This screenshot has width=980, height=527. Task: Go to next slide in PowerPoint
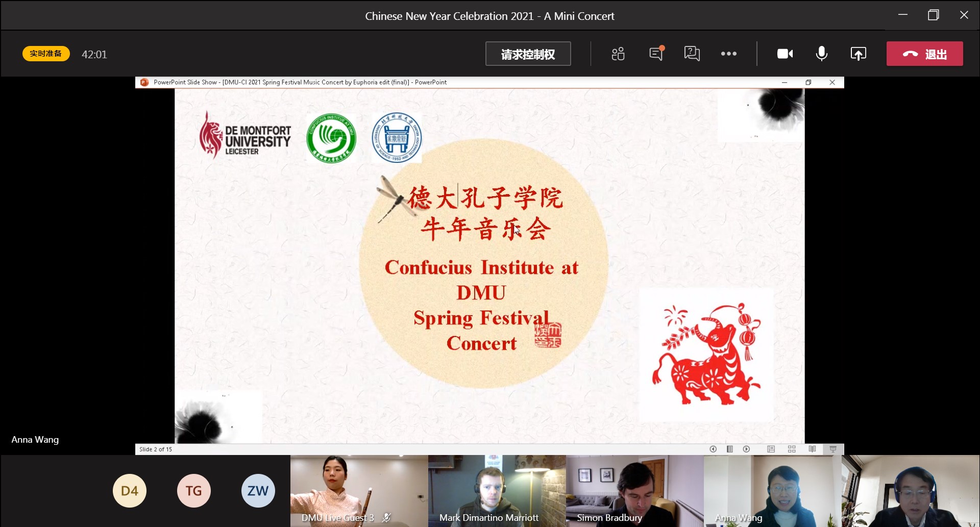pos(746,449)
